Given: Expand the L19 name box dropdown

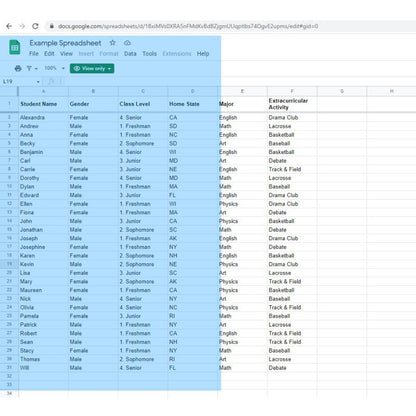Looking at the screenshot, I should [38, 82].
